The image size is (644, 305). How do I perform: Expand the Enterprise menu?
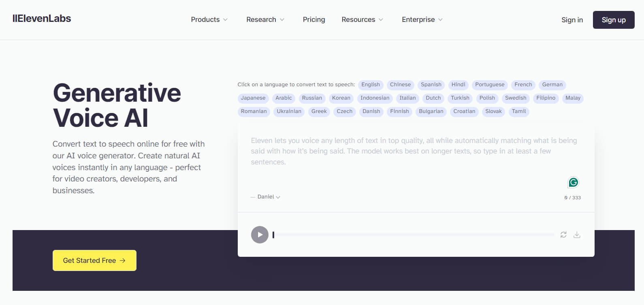422,19
